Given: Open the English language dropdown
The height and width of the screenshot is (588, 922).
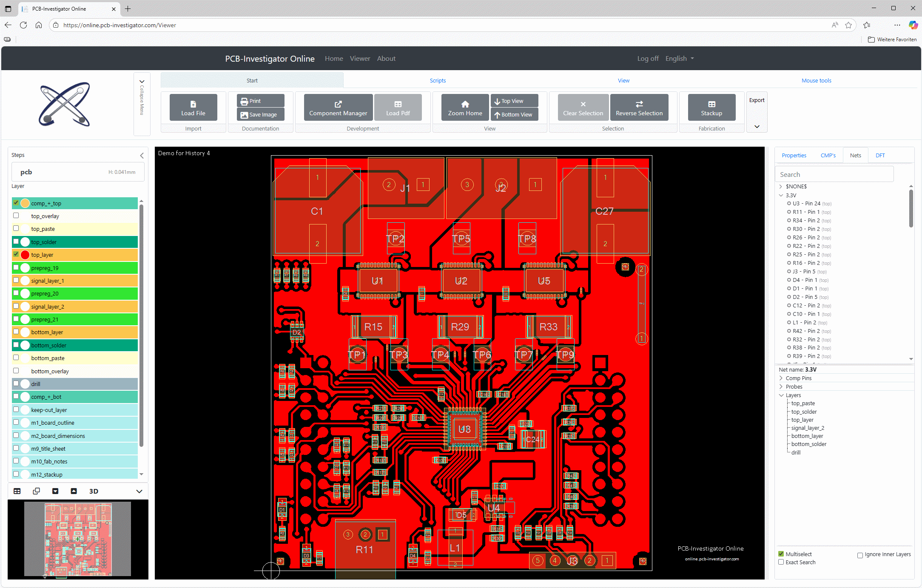Looking at the screenshot, I should [679, 58].
